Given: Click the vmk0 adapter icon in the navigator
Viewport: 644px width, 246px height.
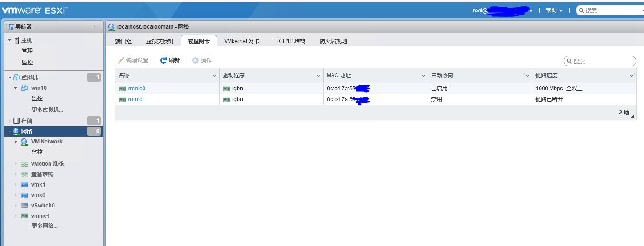Looking at the screenshot, I should [25, 195].
